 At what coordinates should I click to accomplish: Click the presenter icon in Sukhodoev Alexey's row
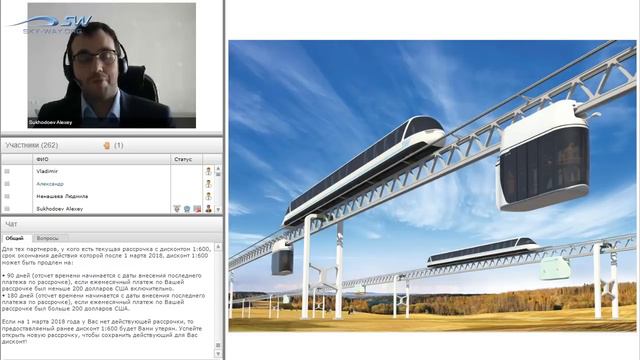pos(209,209)
